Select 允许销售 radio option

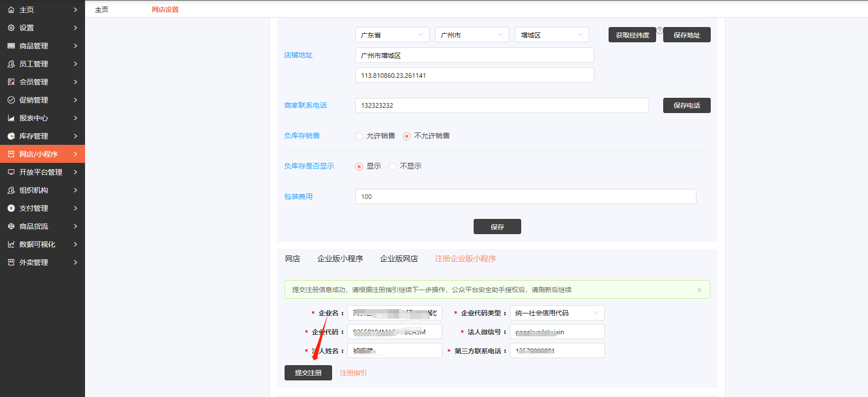tap(359, 136)
